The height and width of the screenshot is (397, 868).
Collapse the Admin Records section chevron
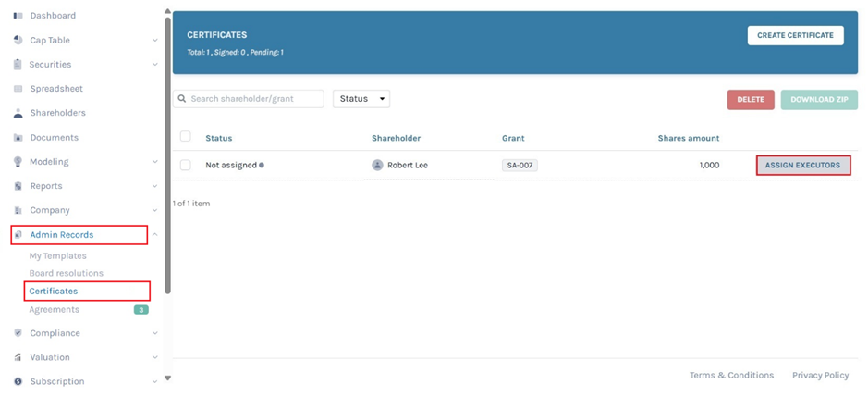(154, 235)
